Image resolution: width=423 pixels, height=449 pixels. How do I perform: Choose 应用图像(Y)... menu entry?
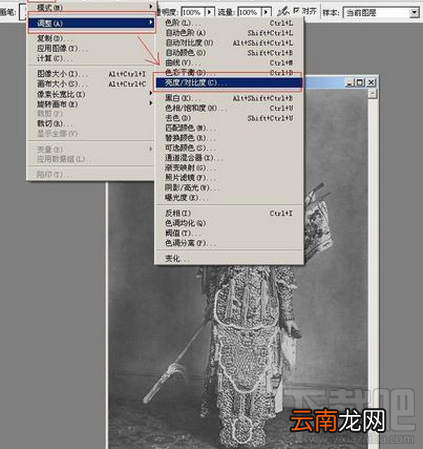62,49
